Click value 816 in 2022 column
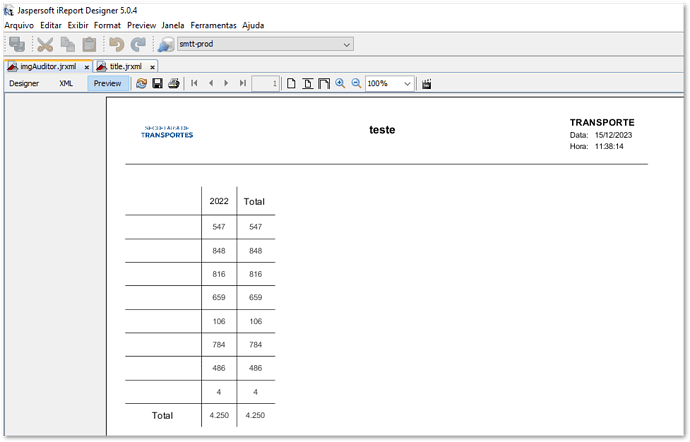The image size is (690, 442). pyautogui.click(x=219, y=274)
